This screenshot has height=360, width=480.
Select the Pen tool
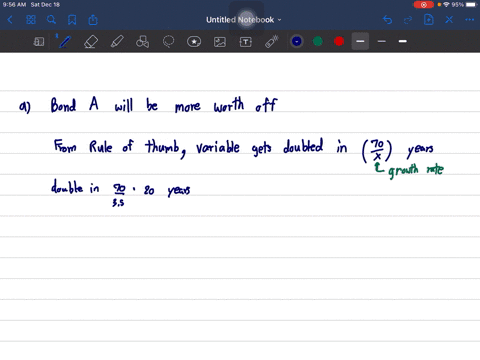point(65,42)
